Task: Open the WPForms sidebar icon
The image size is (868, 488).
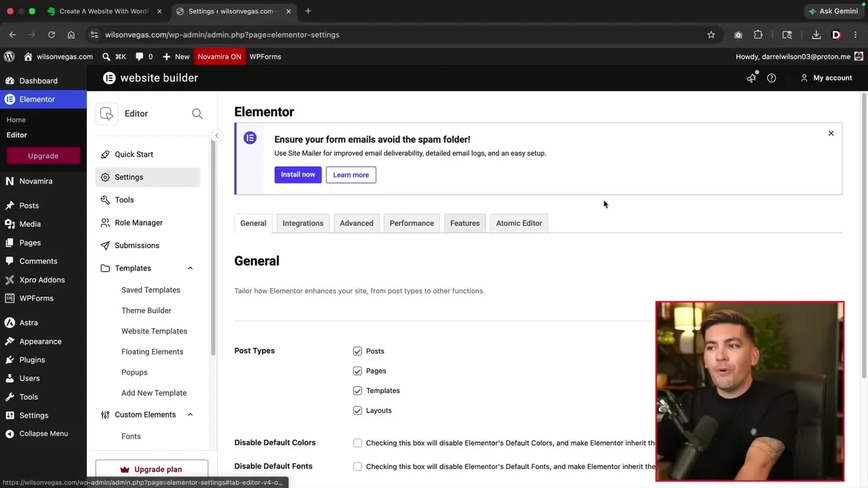Action: click(9, 298)
